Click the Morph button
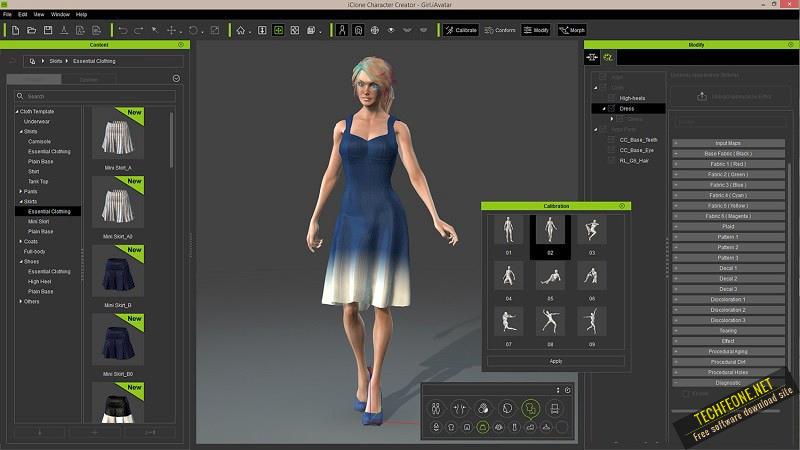Viewport: 800px width, 450px height. click(572, 30)
